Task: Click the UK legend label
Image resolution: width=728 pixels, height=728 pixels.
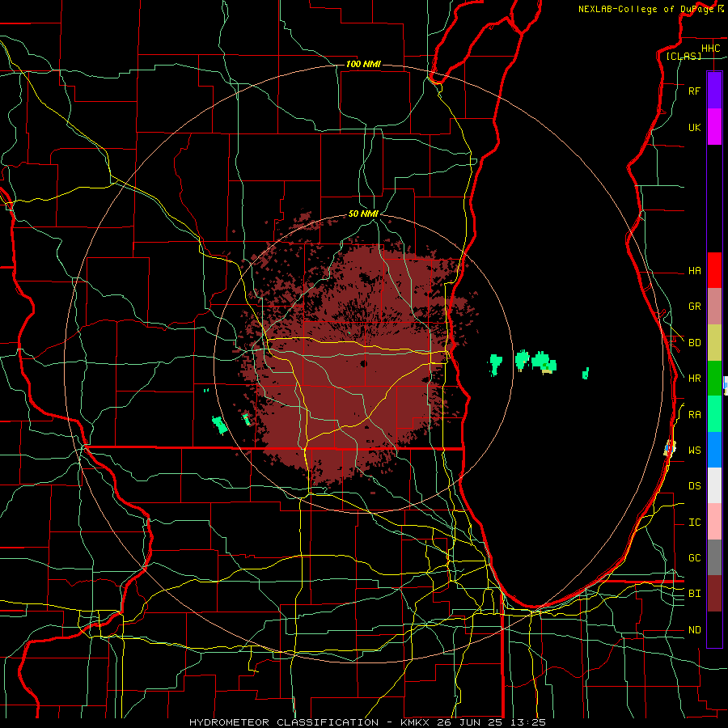Action: click(694, 127)
